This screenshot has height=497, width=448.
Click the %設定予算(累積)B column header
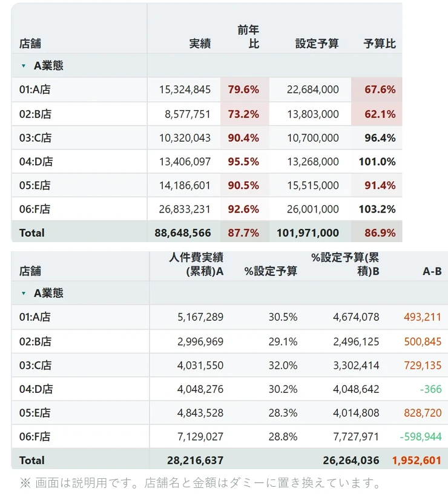pos(345,265)
